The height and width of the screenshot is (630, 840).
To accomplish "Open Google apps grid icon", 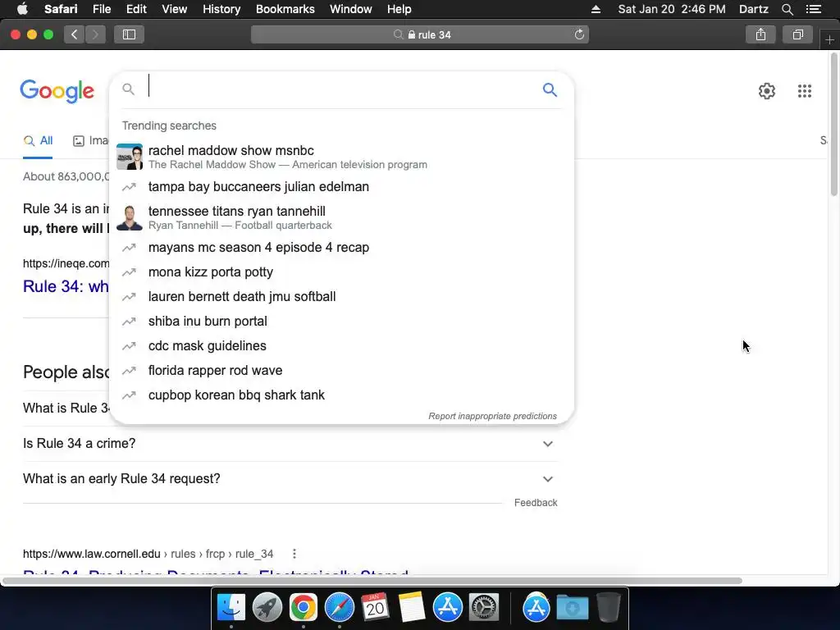I will pos(805,91).
